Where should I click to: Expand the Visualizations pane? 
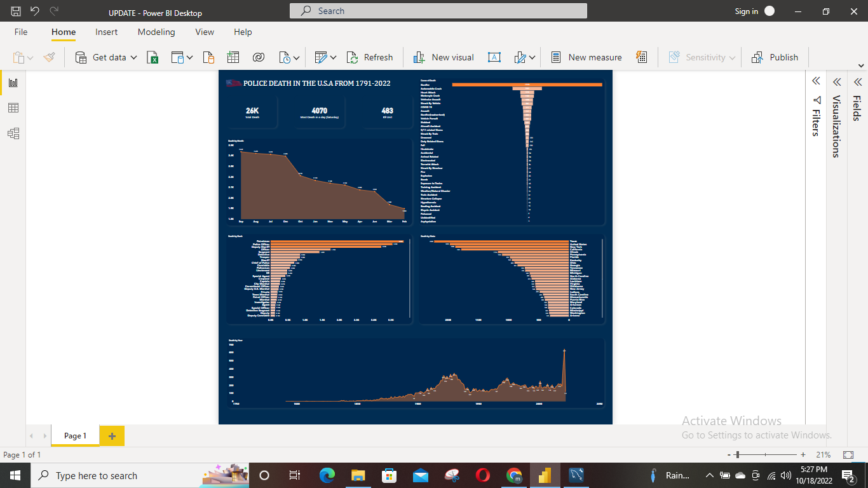point(837,81)
